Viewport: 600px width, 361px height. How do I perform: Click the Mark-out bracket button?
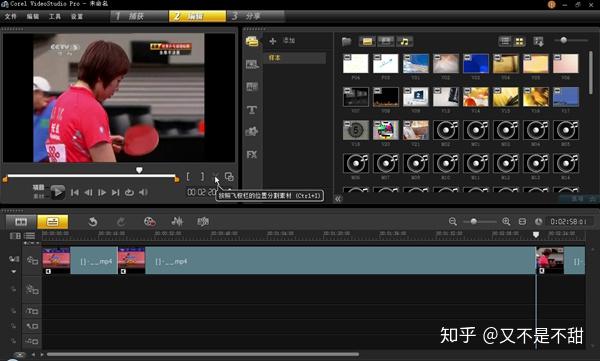point(202,176)
